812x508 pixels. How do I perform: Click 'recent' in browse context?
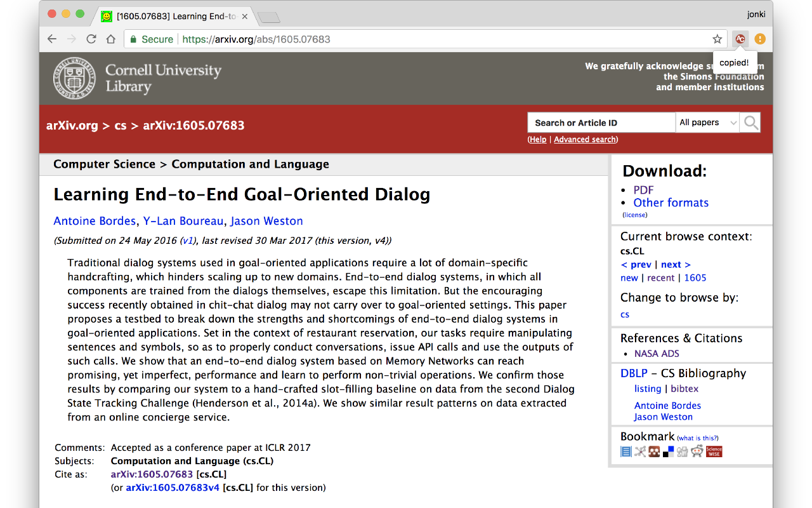tap(661, 277)
